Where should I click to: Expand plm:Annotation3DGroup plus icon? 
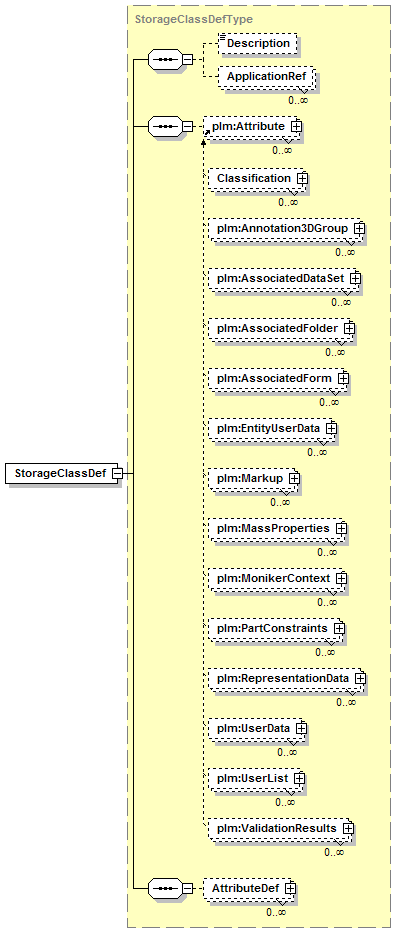359,228
